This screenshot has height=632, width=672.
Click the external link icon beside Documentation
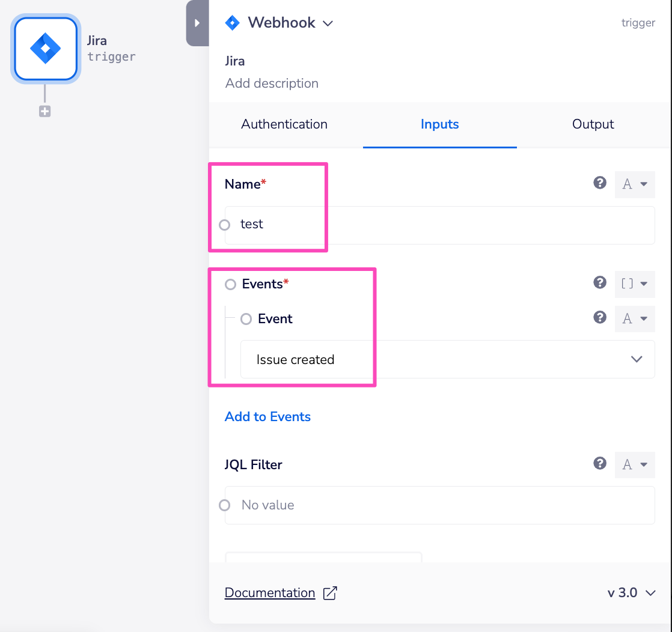click(x=329, y=592)
